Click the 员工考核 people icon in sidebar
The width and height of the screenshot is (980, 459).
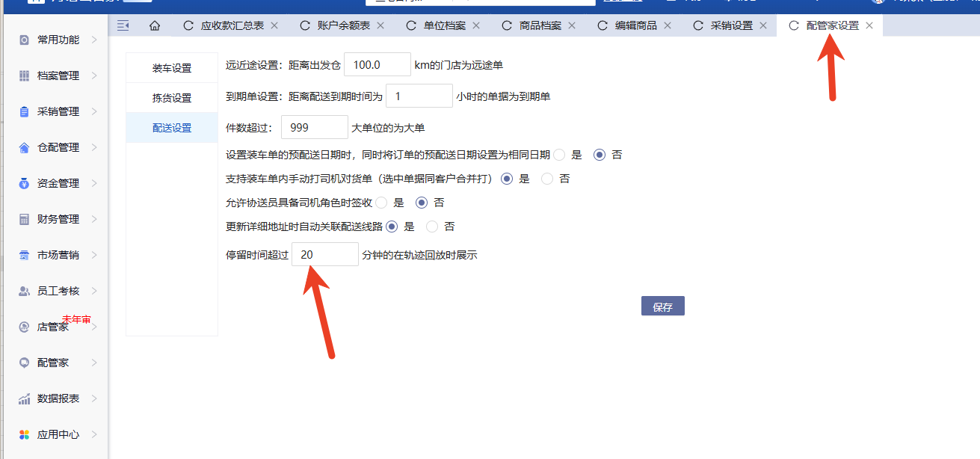pyautogui.click(x=24, y=291)
